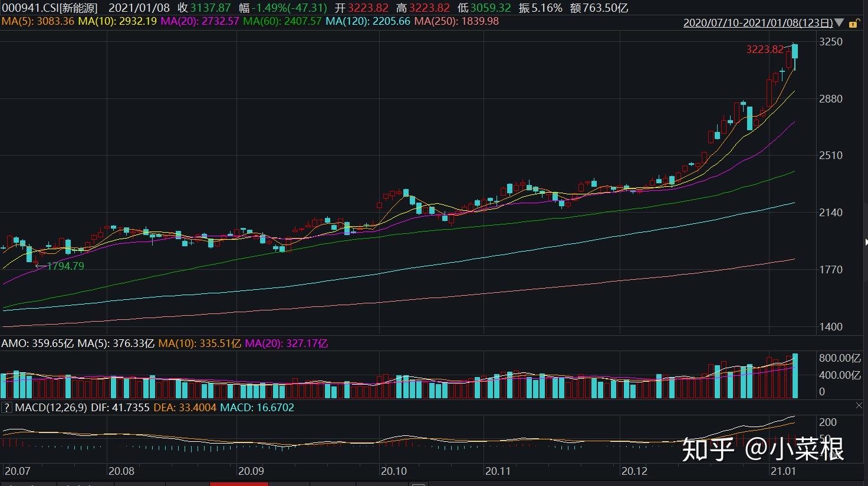
Task: Click the 2020/07/10-2021/01/08 date range link
Action: click(758, 23)
